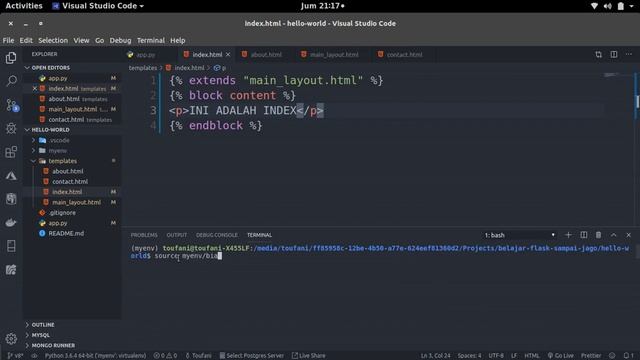Open the Activities overview in top bar
This screenshot has height=360, width=640.
coord(24,6)
